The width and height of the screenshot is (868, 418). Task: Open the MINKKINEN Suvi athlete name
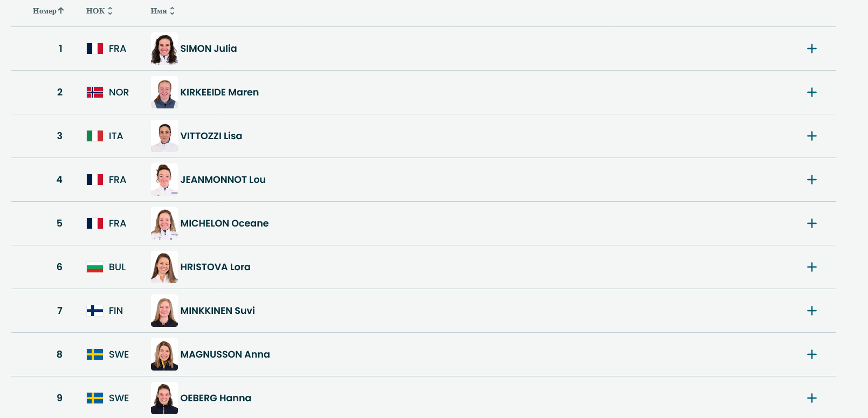(x=217, y=311)
